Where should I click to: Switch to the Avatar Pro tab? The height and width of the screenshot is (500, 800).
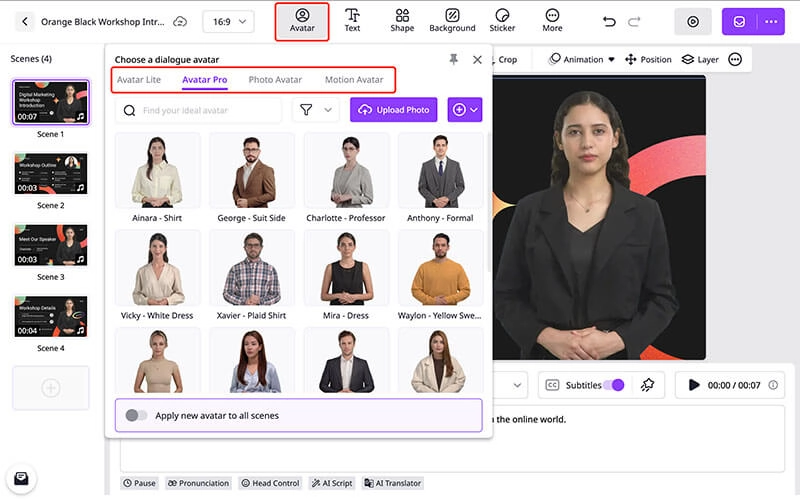click(x=205, y=80)
